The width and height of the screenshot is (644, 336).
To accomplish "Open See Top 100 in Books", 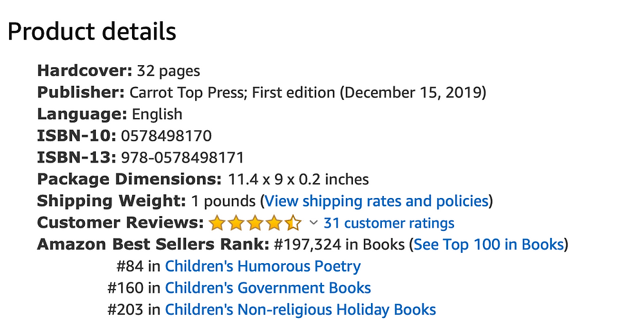I will coord(489,244).
